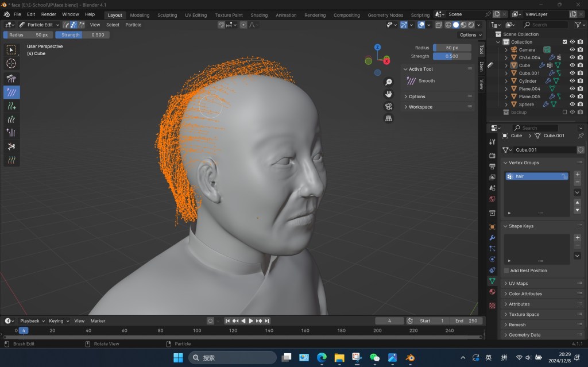Open the Particle Edit mode dropdown

(39, 25)
